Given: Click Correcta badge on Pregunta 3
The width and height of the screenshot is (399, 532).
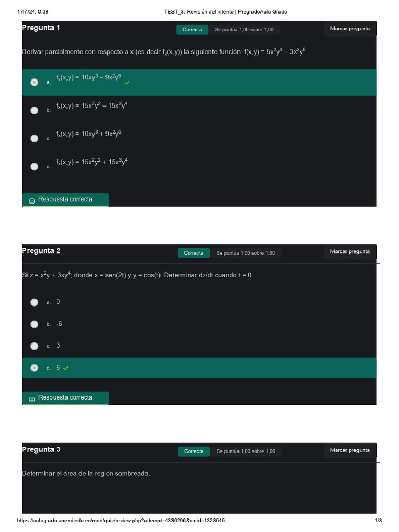Looking at the screenshot, I should tap(194, 451).
